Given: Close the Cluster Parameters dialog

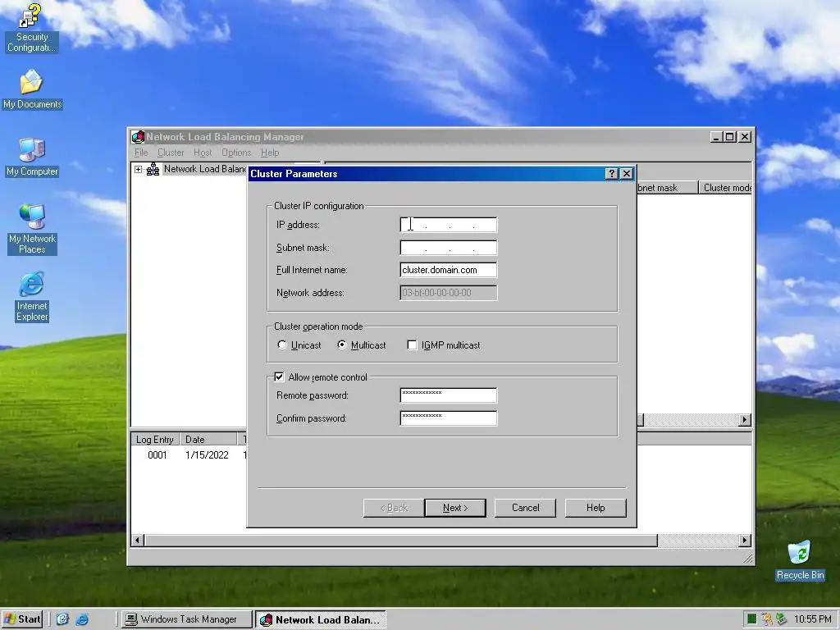Looking at the screenshot, I should point(626,174).
